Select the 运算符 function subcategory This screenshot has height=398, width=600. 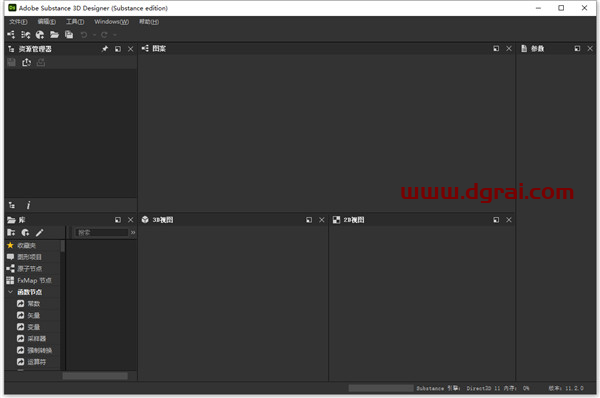coord(37,362)
